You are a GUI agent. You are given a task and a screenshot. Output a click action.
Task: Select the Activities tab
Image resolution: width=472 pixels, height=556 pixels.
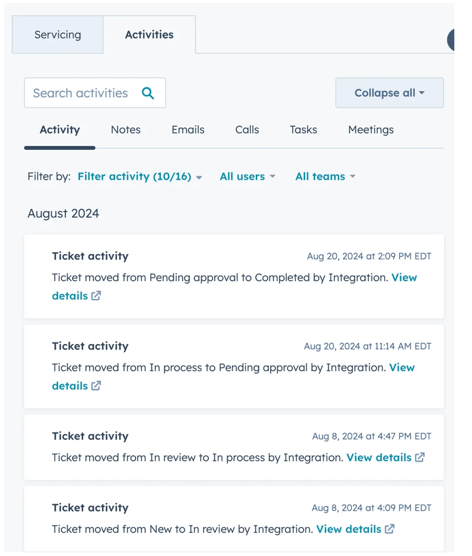click(x=149, y=35)
